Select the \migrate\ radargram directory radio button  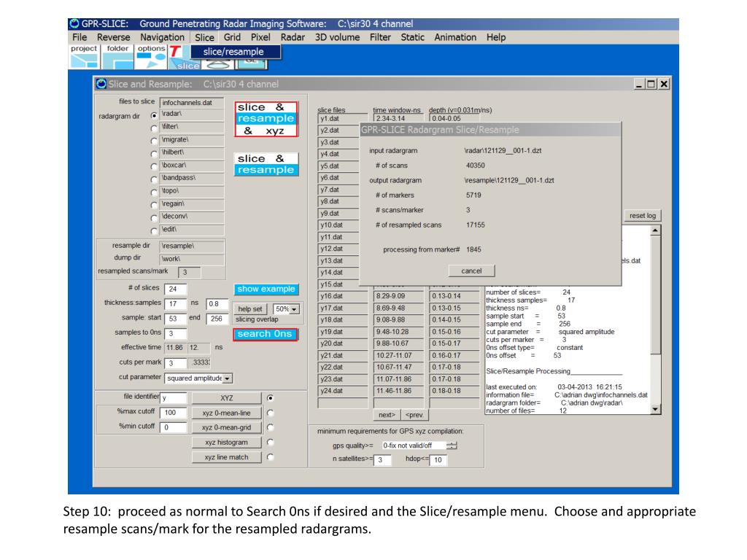[x=153, y=141]
